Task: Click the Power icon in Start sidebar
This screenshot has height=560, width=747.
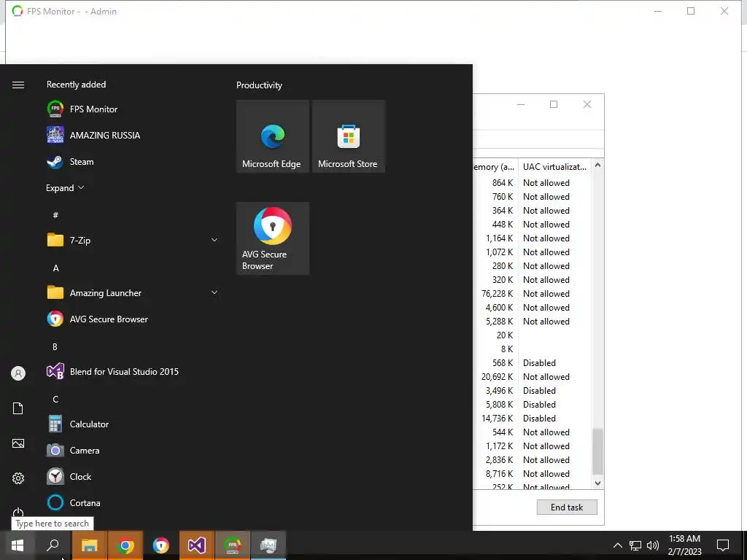Action: pos(18,513)
